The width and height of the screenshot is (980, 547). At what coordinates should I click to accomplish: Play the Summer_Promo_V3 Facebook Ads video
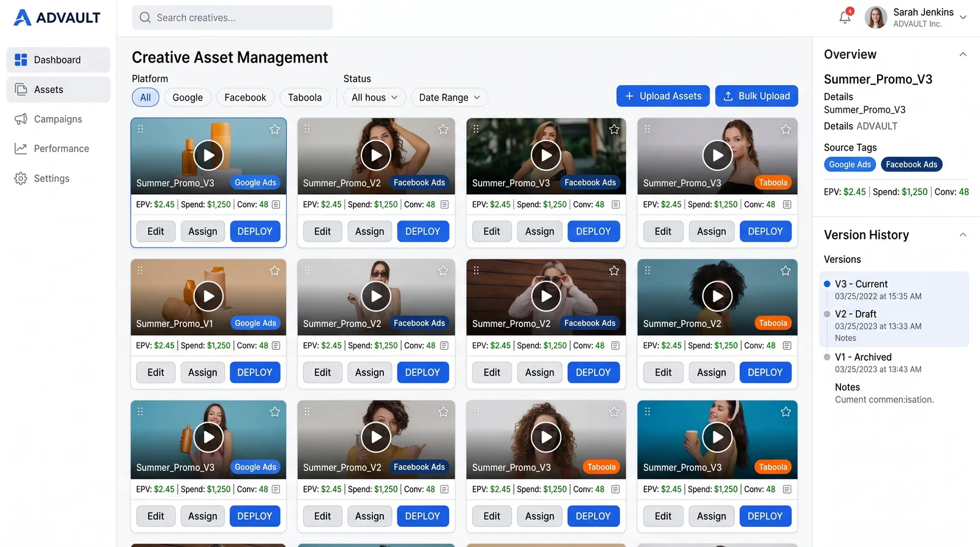tap(546, 156)
